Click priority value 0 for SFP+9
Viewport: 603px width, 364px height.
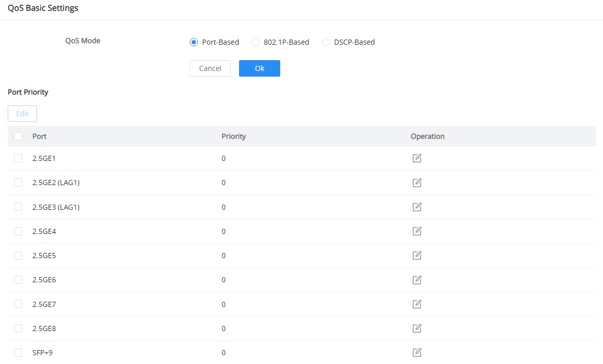(x=224, y=353)
